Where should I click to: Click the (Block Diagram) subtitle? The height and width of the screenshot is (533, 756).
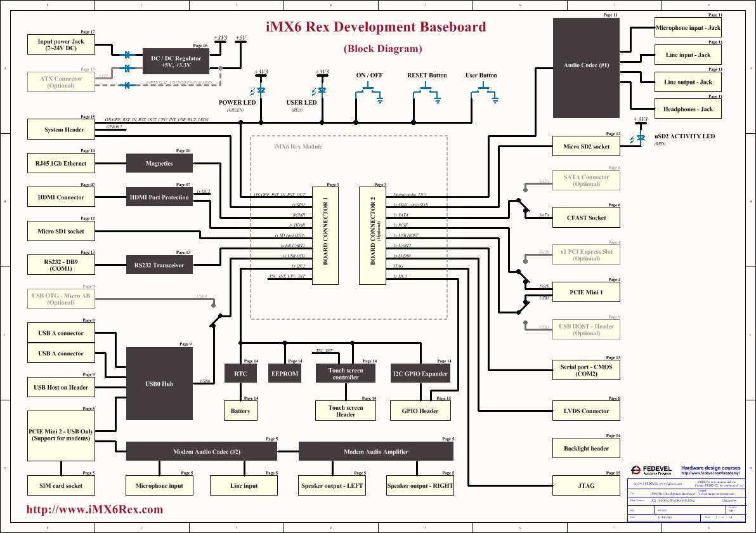pos(383,49)
